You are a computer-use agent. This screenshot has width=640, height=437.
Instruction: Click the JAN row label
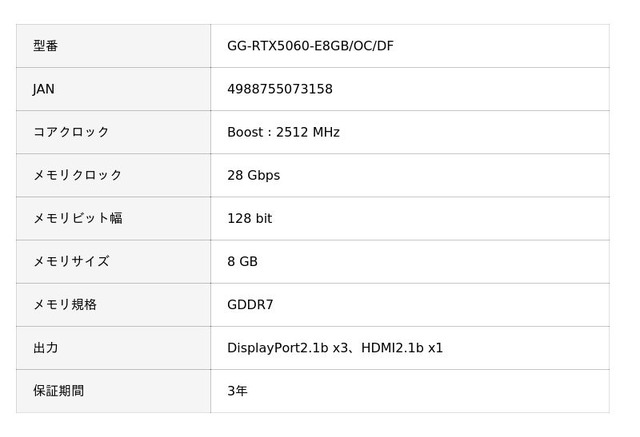(44, 89)
